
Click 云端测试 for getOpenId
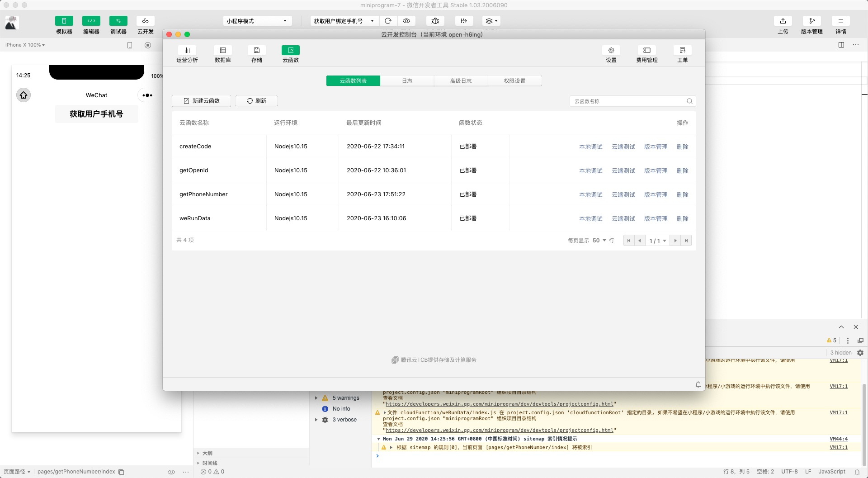tap(623, 170)
